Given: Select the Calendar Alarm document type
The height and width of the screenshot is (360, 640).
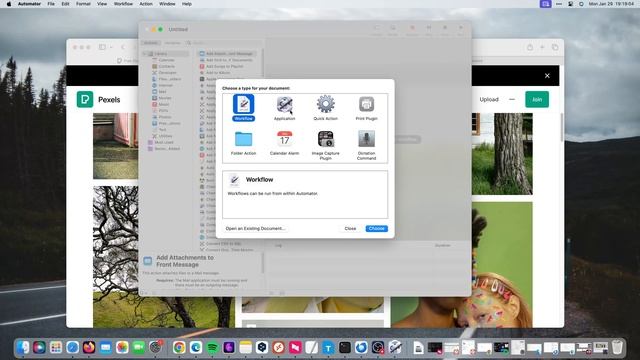Looking at the screenshot, I should click(x=284, y=143).
